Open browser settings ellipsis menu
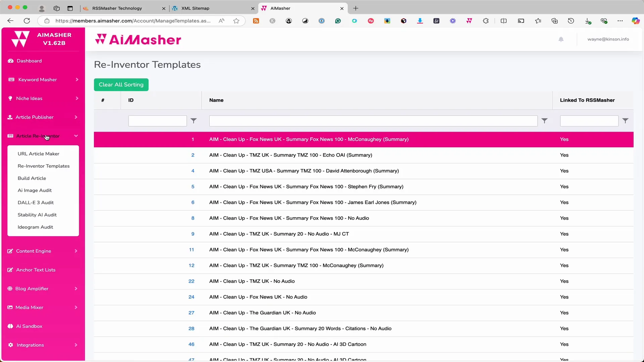Image resolution: width=644 pixels, height=362 pixels. click(x=620, y=21)
